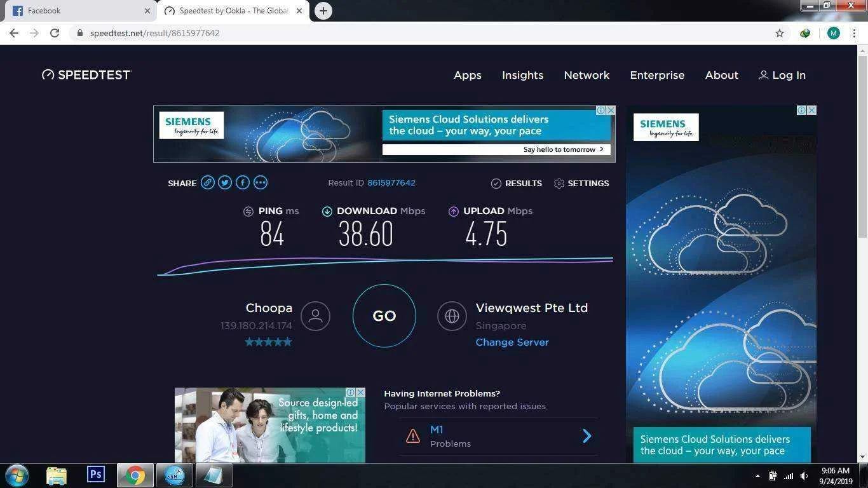
Task: Open the Insights menu
Action: pyautogui.click(x=522, y=75)
